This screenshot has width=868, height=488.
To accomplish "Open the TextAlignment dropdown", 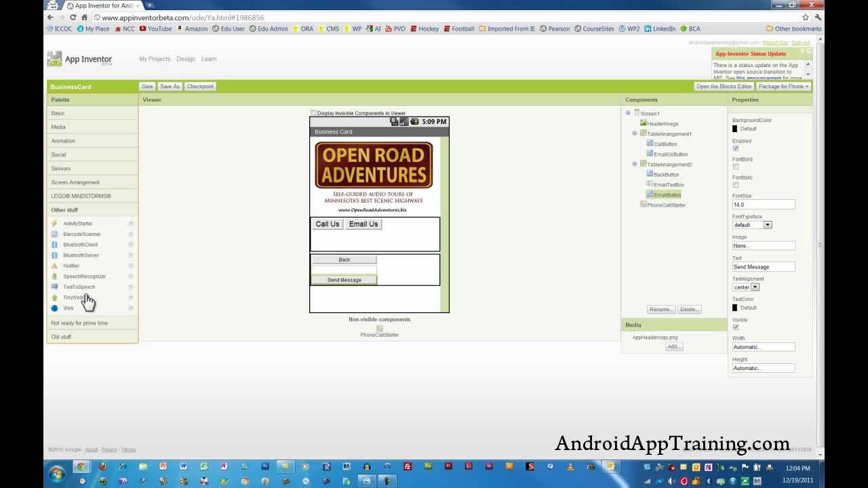I will (746, 287).
